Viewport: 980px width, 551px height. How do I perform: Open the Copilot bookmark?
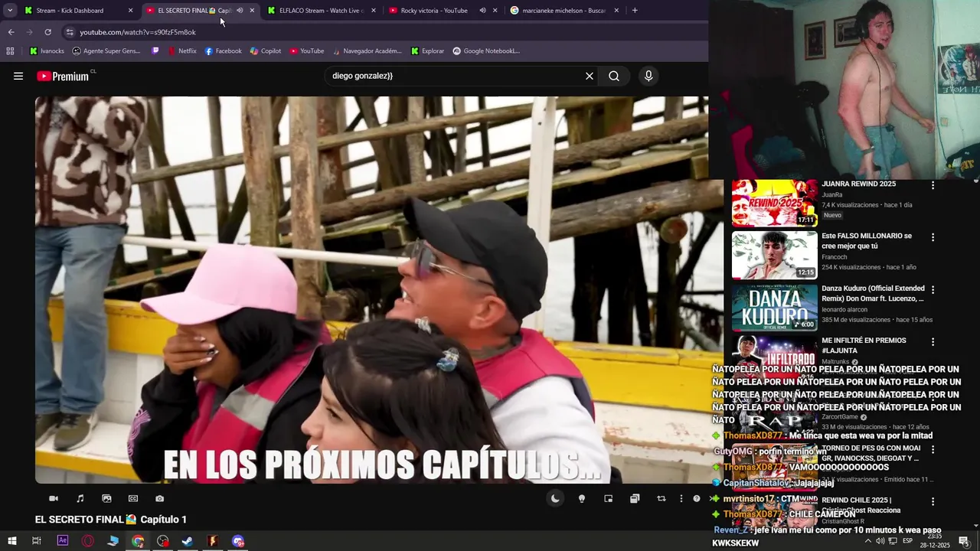click(266, 51)
